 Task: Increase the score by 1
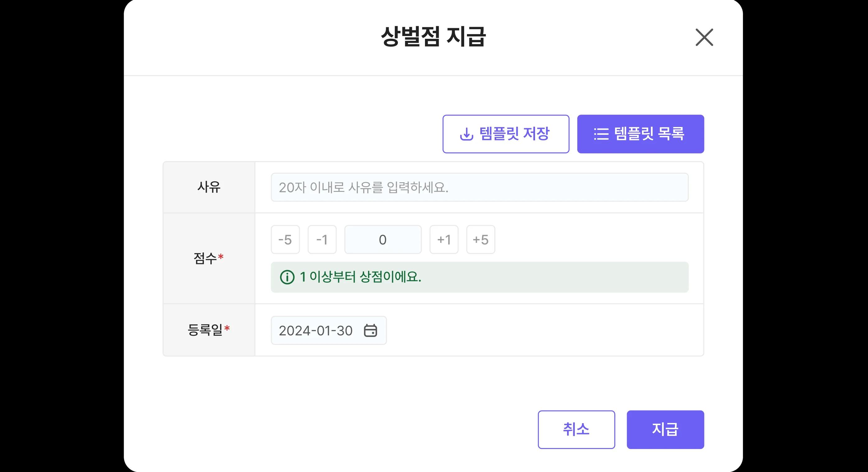click(444, 239)
